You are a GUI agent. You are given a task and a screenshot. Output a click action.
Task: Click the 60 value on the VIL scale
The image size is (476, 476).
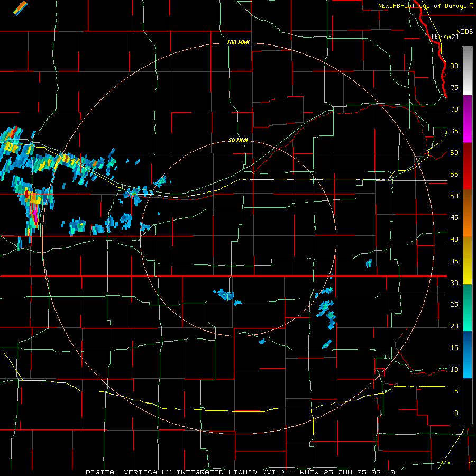pyautogui.click(x=454, y=153)
